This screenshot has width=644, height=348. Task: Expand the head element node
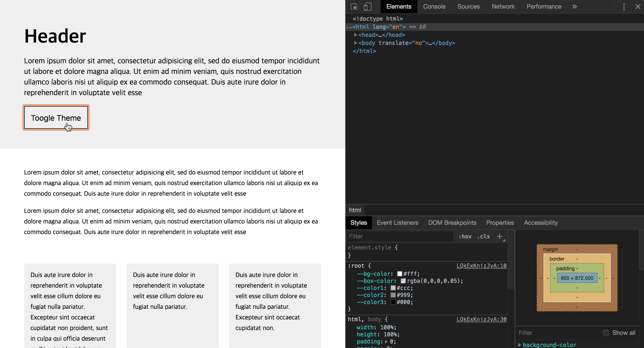(x=355, y=35)
